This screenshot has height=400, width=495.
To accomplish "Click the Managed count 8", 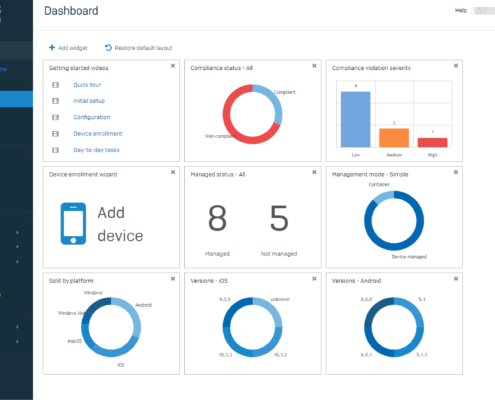I will point(217,218).
